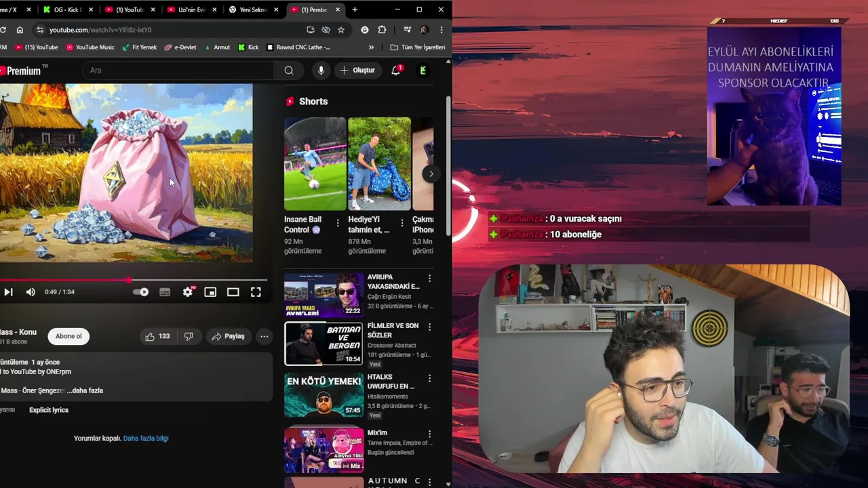Open player settings gear
The width and height of the screenshot is (868, 488).
pyautogui.click(x=188, y=292)
